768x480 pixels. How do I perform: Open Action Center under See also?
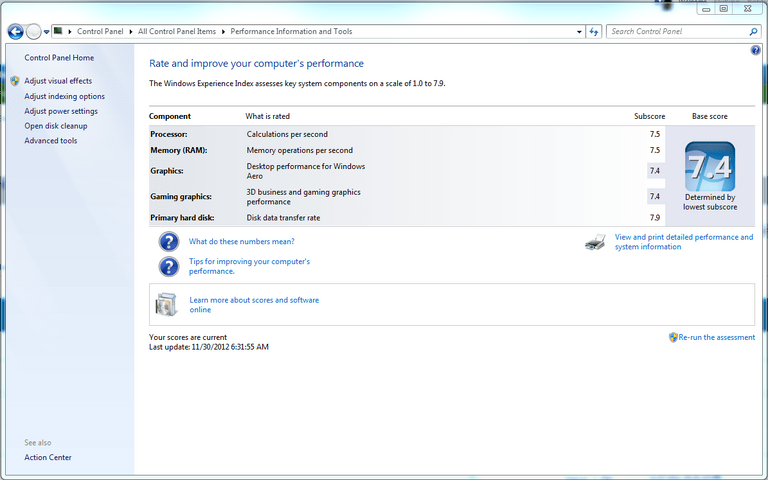coord(48,457)
